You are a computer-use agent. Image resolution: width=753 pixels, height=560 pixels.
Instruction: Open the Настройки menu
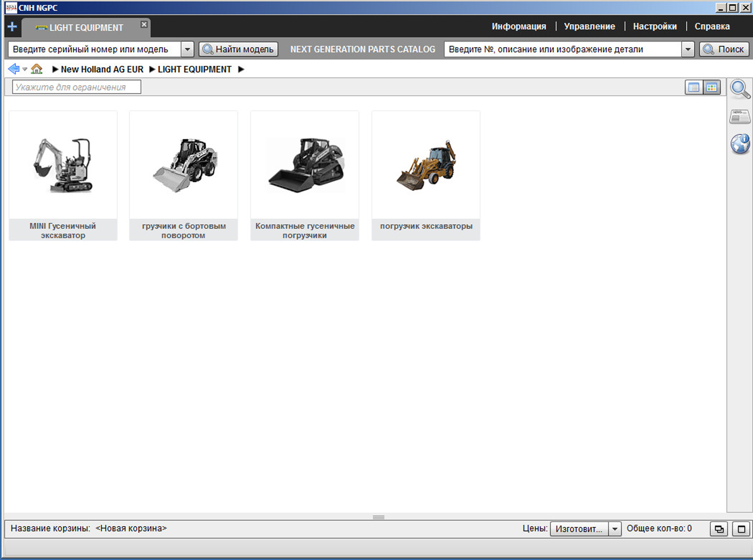point(654,26)
